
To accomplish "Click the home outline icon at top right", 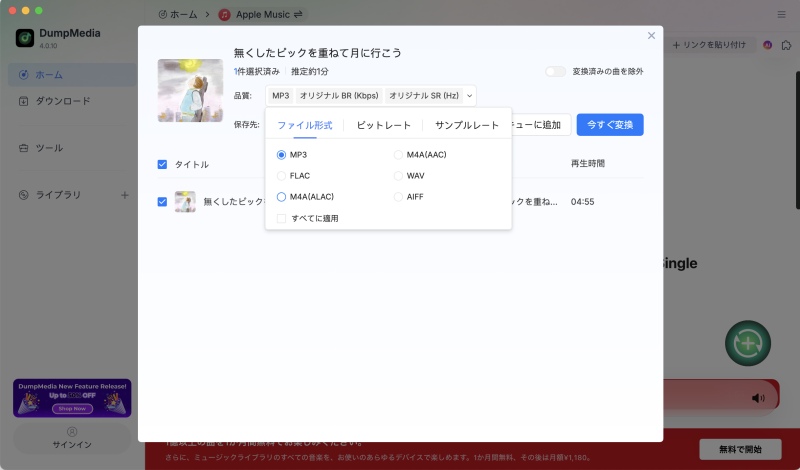I will coord(786,45).
